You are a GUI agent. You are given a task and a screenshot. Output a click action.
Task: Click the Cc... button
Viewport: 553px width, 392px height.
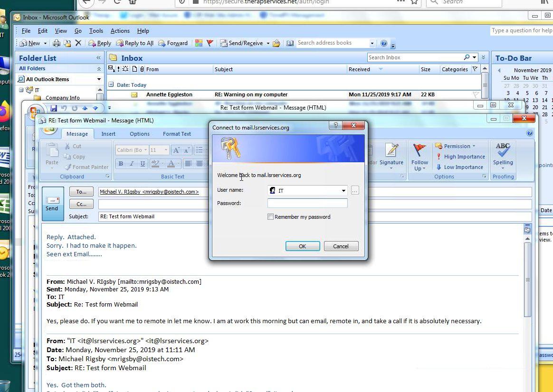(81, 204)
